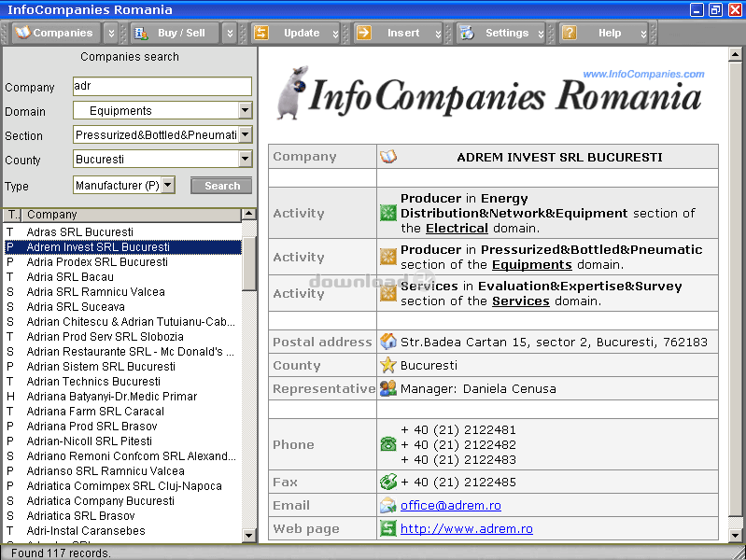Follow the Equipments domain link

(531, 264)
